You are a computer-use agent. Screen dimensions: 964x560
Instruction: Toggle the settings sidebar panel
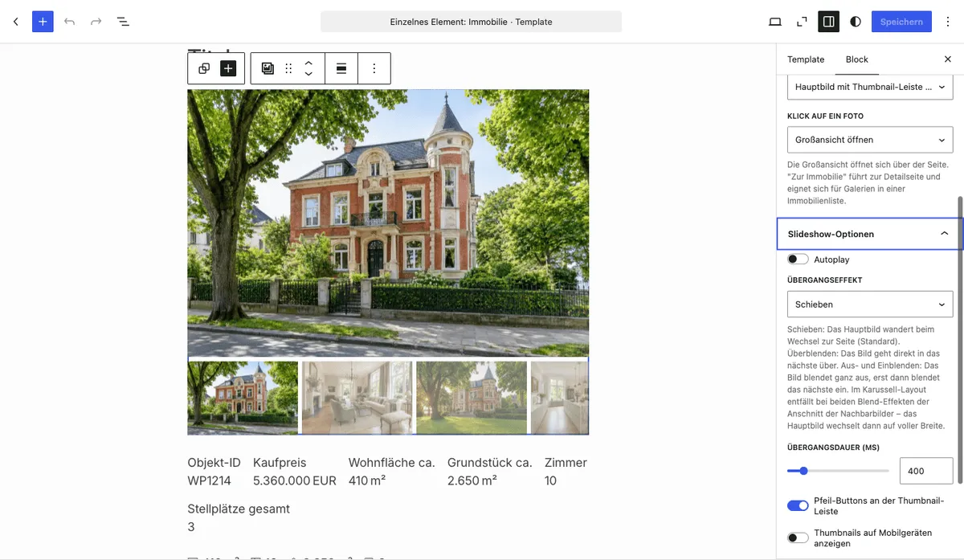[x=828, y=22]
